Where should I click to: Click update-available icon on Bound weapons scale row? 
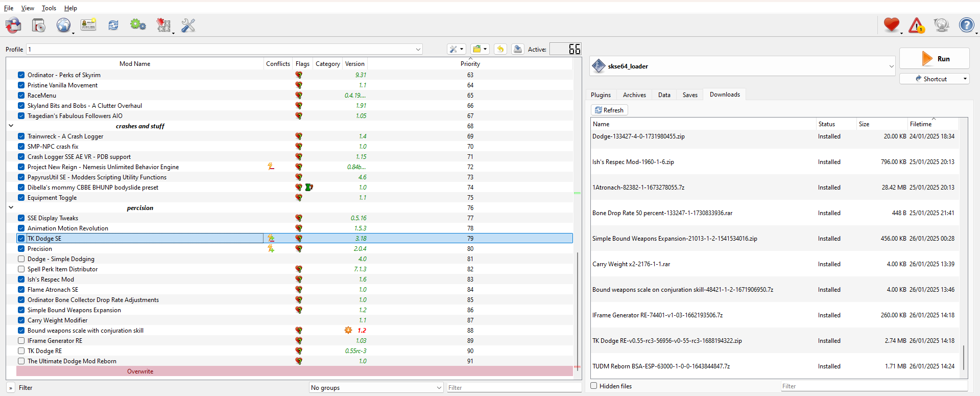tap(348, 330)
